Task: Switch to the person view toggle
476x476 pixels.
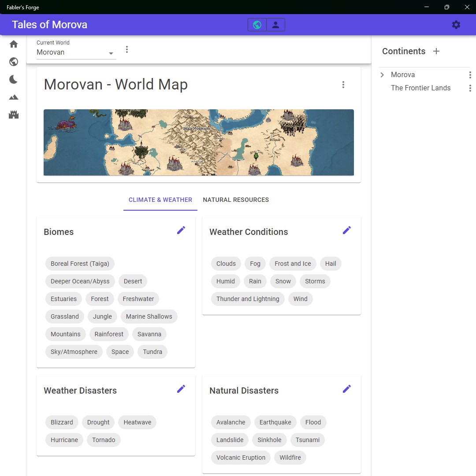Action: [x=276, y=25]
